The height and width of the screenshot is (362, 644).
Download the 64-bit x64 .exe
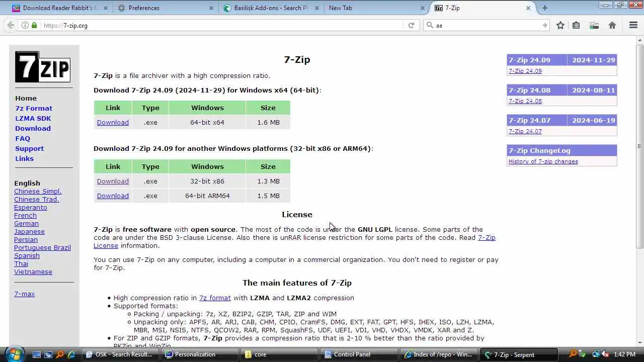(113, 122)
